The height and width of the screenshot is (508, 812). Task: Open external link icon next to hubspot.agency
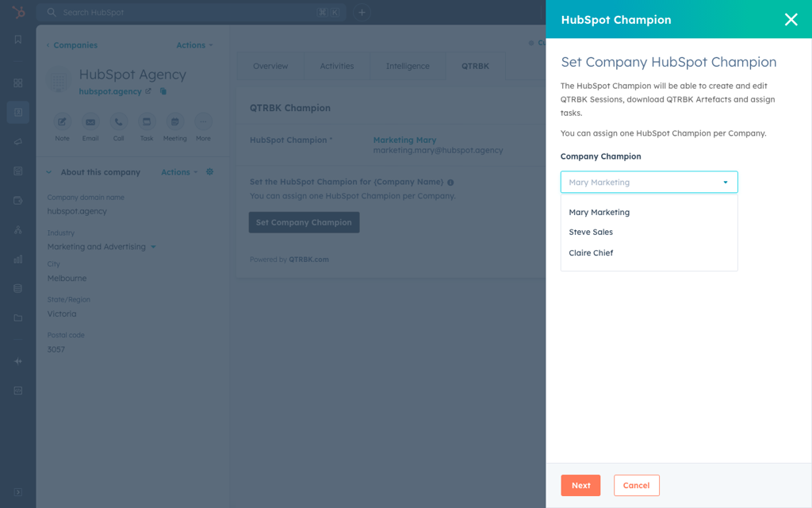[148, 91]
